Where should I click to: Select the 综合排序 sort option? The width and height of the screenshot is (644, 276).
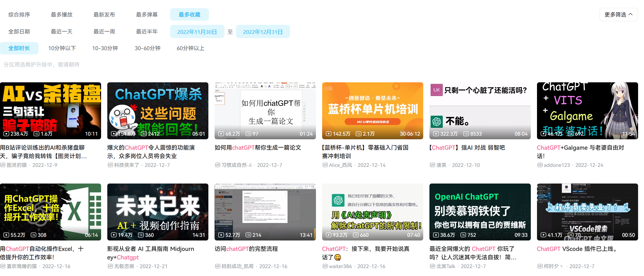point(19,14)
